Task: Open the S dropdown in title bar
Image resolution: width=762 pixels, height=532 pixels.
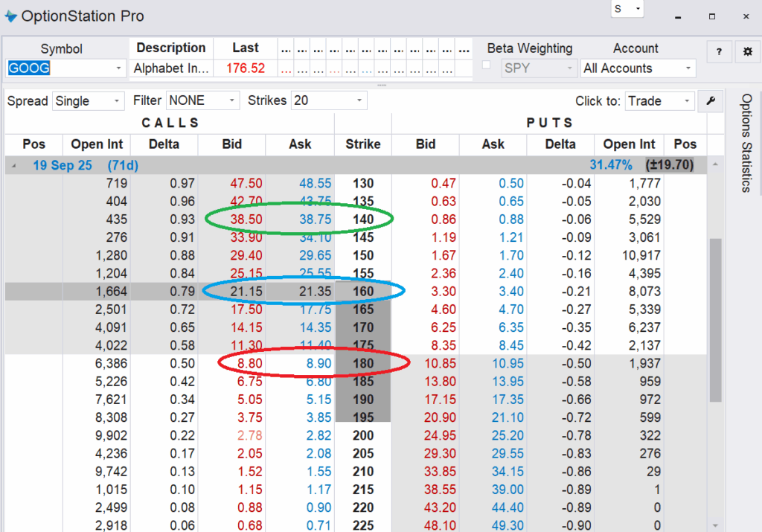Action: point(627,9)
